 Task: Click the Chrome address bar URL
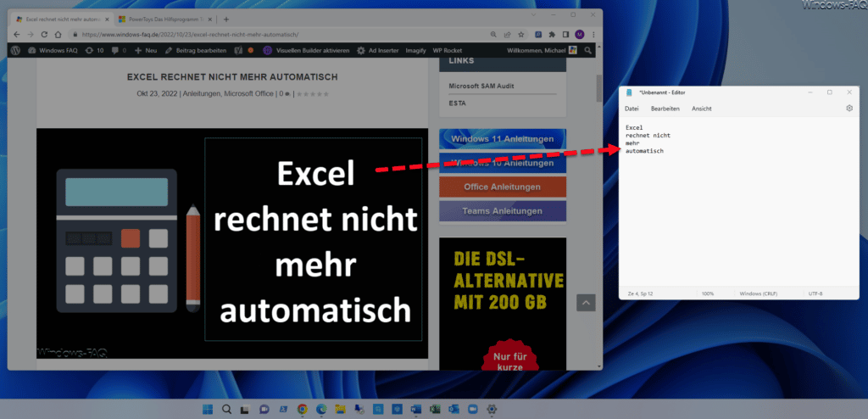(190, 35)
